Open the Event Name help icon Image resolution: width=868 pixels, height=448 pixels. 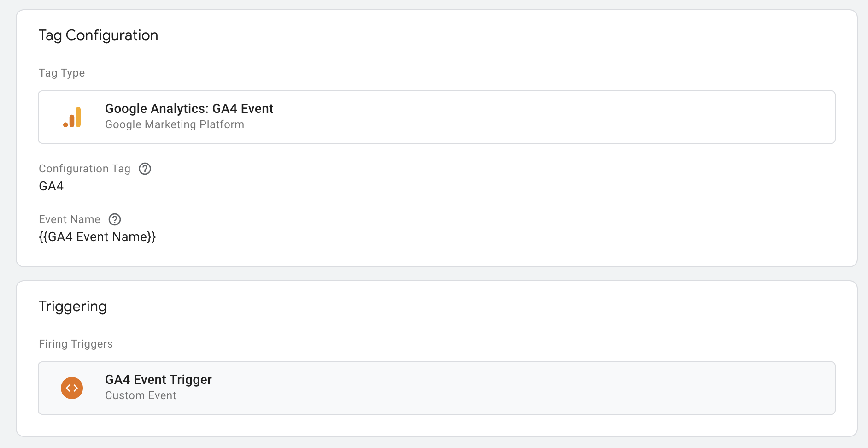115,219
